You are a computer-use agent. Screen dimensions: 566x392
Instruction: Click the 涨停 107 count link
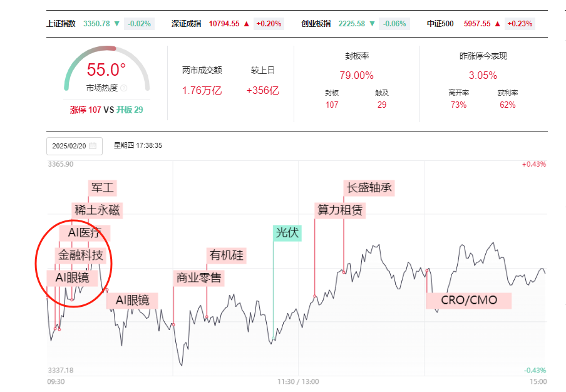86,110
